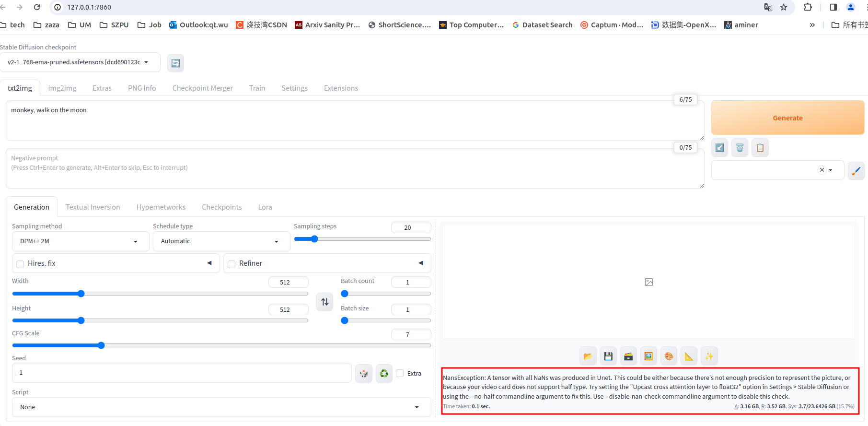Expand Hires. fix section arrow
The height and width of the screenshot is (426, 868).
209,263
